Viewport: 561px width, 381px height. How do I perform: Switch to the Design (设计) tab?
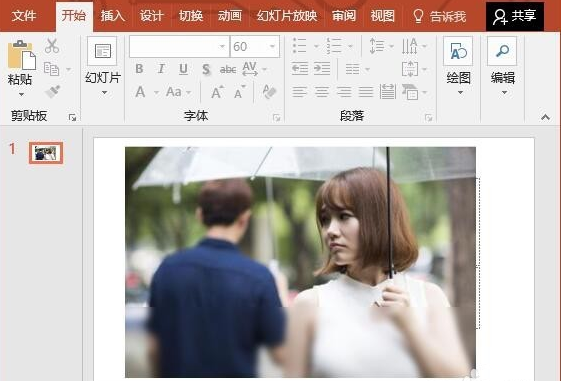(152, 16)
